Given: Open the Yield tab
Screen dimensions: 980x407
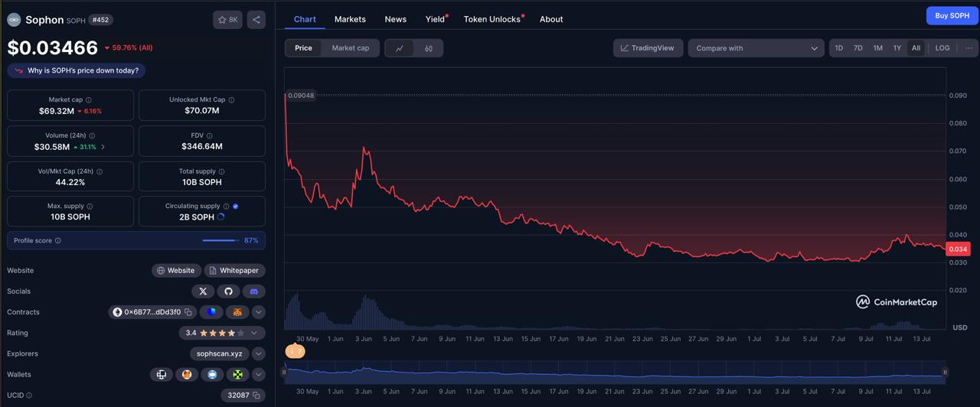Looking at the screenshot, I should point(435,19).
